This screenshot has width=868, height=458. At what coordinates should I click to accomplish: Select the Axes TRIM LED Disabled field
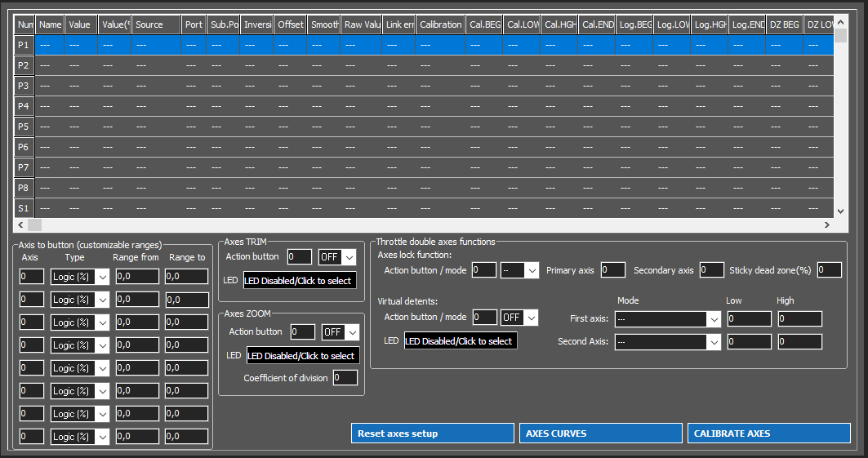tap(300, 281)
